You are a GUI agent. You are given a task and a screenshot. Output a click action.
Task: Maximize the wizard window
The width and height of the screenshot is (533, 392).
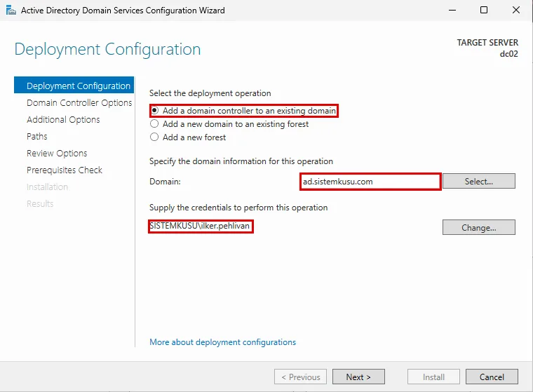click(484, 11)
